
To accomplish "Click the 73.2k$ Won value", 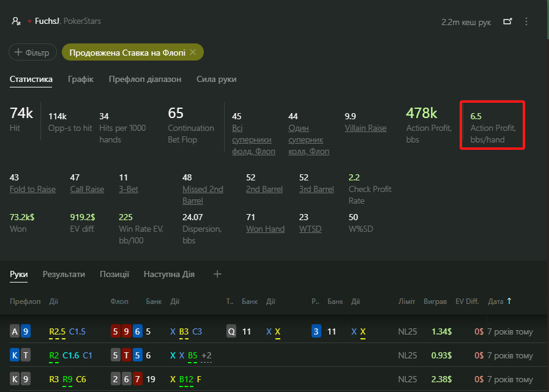I will click(21, 217).
